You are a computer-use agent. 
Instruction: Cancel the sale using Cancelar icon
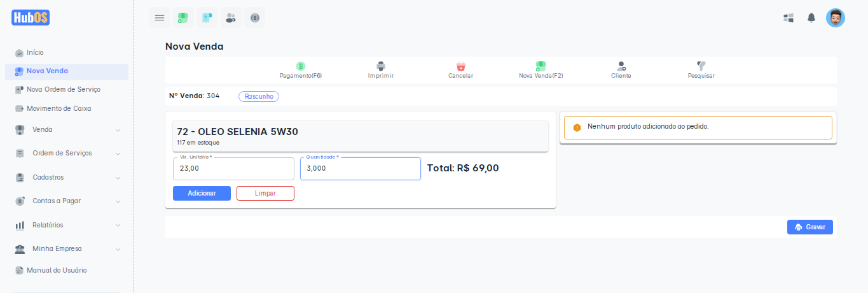click(x=461, y=70)
